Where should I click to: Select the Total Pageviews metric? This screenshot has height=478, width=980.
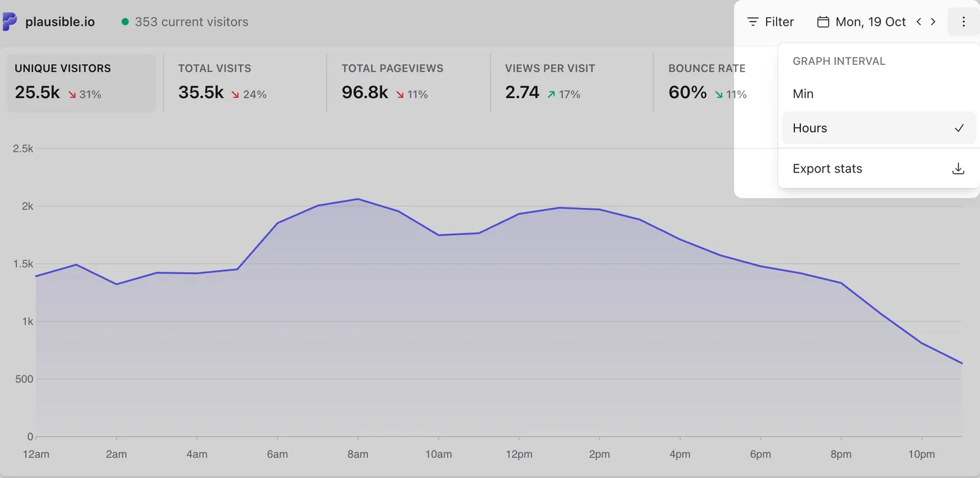(408, 83)
